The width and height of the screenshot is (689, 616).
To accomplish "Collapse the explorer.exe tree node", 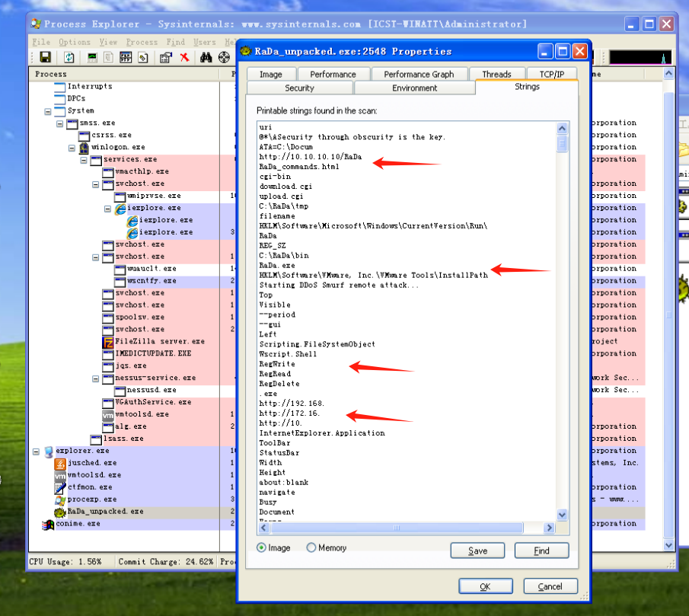I will [x=36, y=452].
